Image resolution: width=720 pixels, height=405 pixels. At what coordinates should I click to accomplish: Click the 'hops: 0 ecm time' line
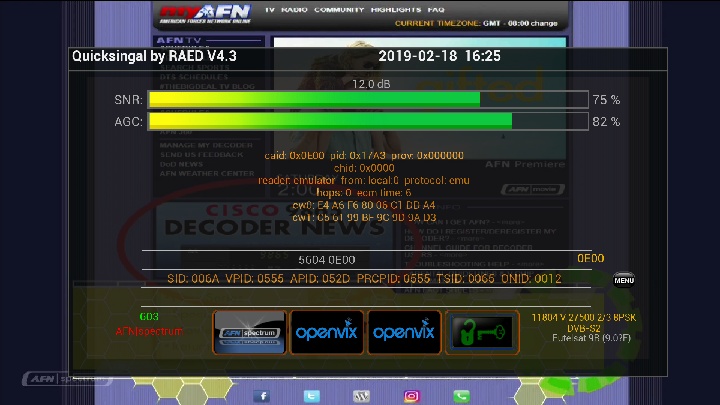click(364, 193)
